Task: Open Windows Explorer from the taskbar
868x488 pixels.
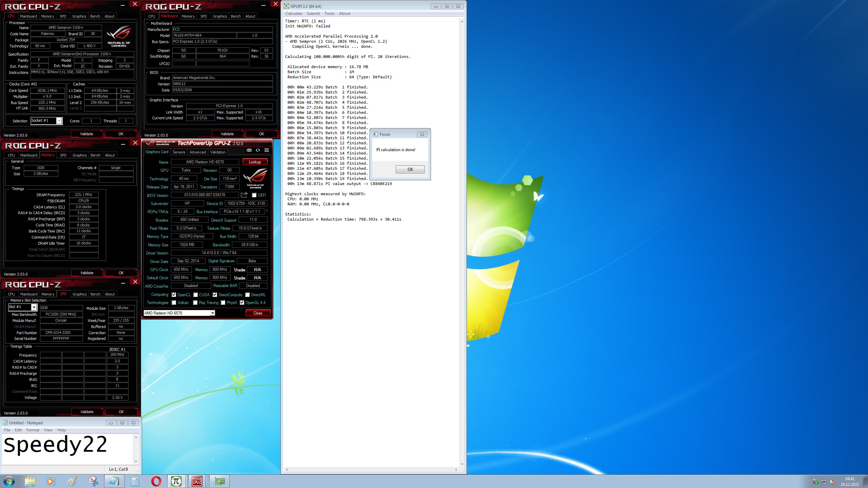Action: coord(30,481)
